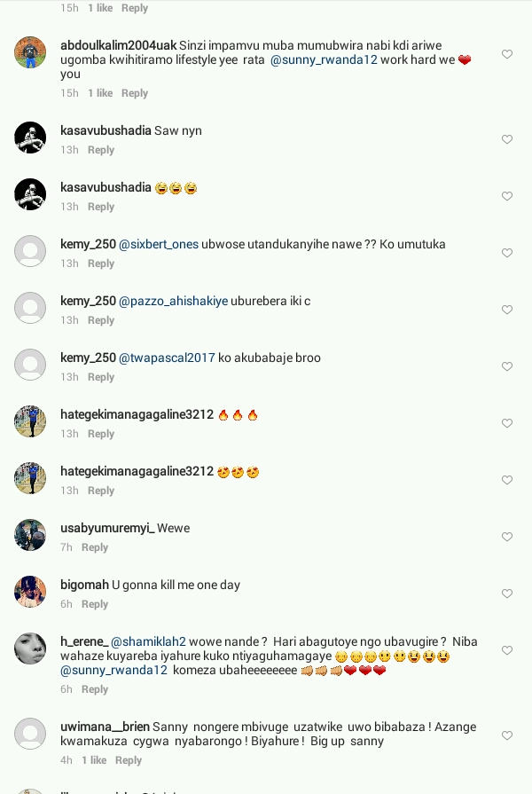Like bigomah's 'U gonna kill me' comment

[x=506, y=593]
